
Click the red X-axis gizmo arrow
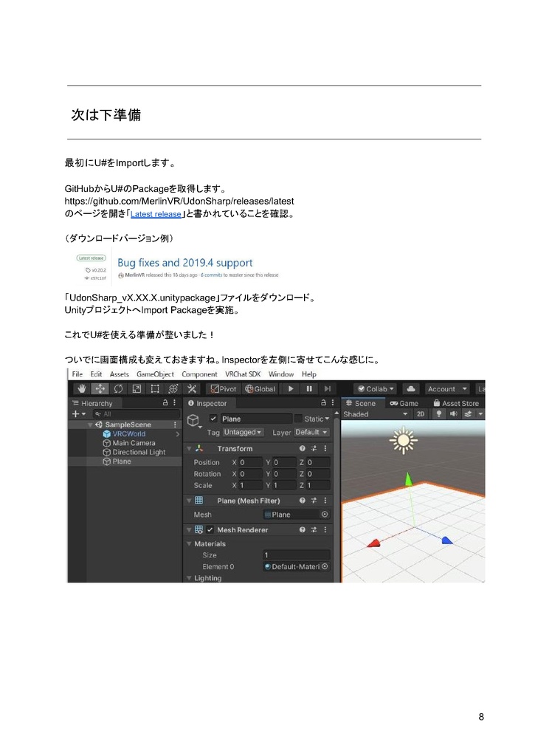pos(374,543)
